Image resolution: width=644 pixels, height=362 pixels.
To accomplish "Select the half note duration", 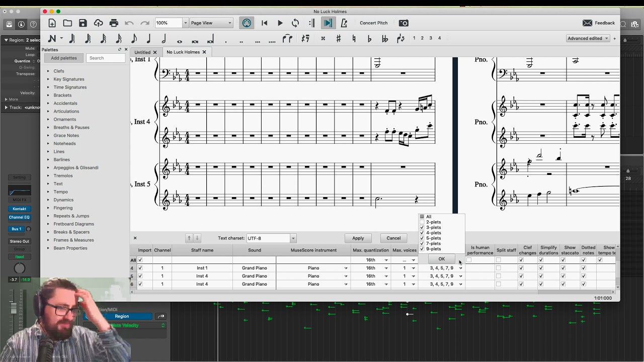I will 164,39.
